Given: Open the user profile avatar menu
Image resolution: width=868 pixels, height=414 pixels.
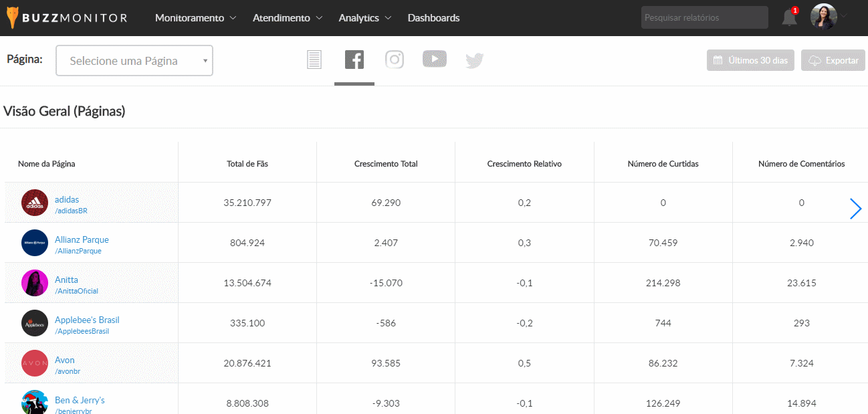Looking at the screenshot, I should tap(824, 17).
